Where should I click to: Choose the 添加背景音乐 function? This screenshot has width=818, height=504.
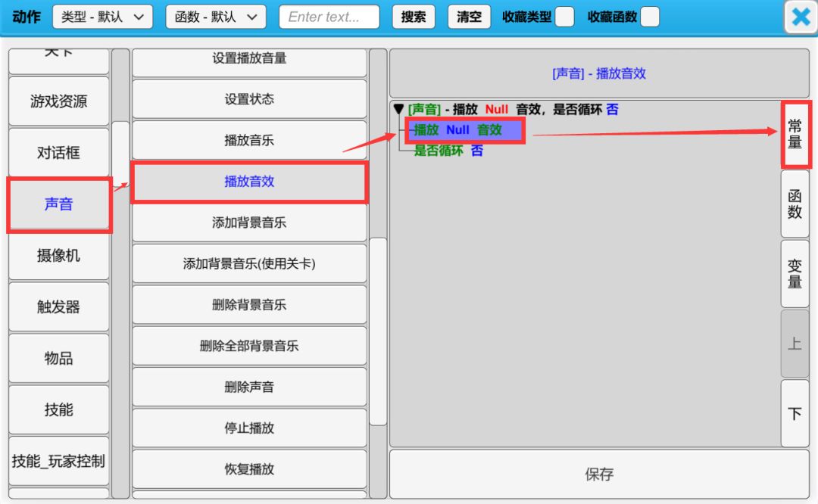click(x=249, y=223)
